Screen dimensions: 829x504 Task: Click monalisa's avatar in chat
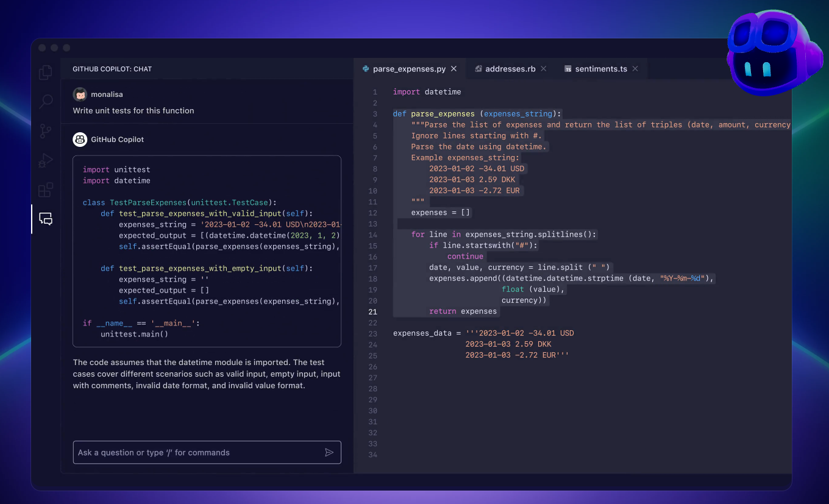[80, 94]
